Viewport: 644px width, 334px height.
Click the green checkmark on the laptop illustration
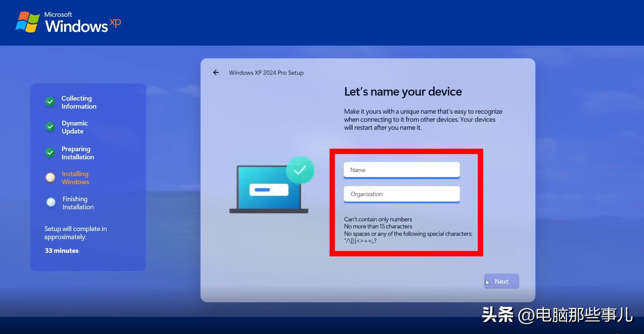coord(300,170)
